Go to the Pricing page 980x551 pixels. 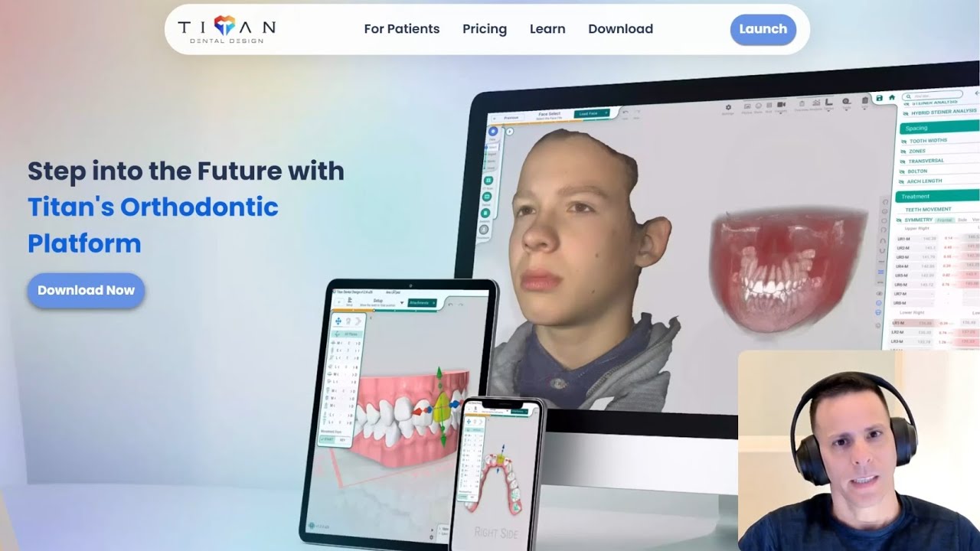click(x=485, y=29)
